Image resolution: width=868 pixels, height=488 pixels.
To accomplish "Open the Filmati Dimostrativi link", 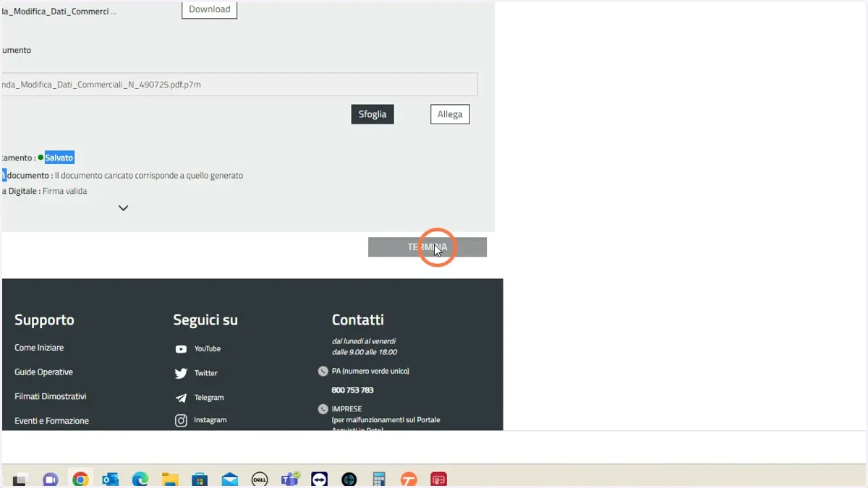I will 51,397.
